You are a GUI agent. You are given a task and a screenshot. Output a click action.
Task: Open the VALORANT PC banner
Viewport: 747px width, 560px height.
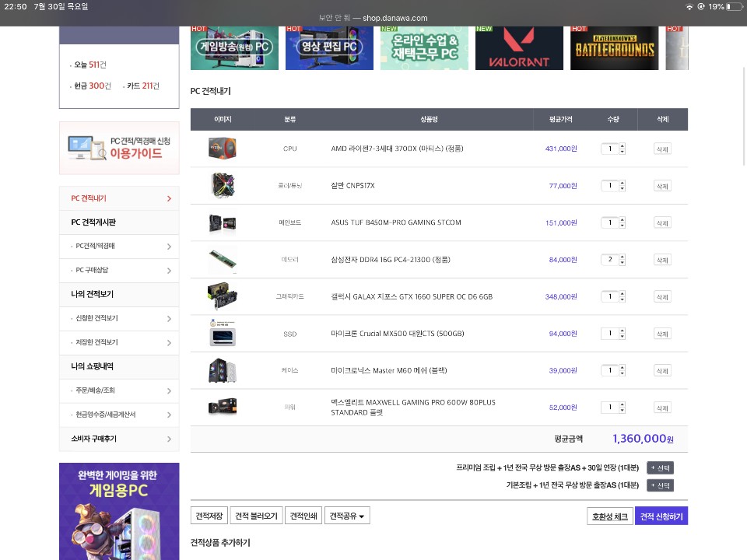click(x=519, y=47)
